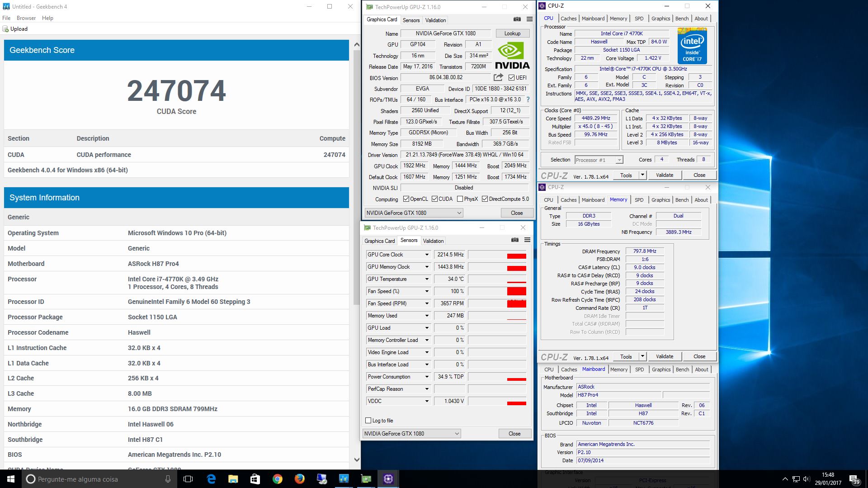
Task: Click Validate button in top CPU-Z window
Action: 665,175
